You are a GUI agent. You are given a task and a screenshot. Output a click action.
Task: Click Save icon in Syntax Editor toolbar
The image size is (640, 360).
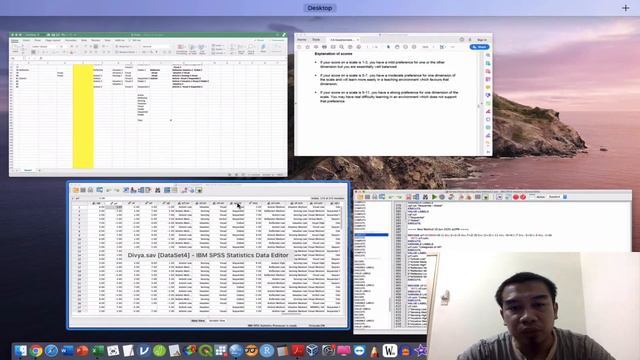[367, 197]
